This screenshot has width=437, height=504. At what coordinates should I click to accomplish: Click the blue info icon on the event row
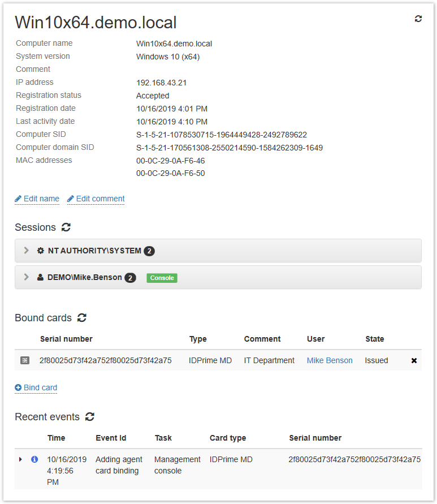[34, 459]
